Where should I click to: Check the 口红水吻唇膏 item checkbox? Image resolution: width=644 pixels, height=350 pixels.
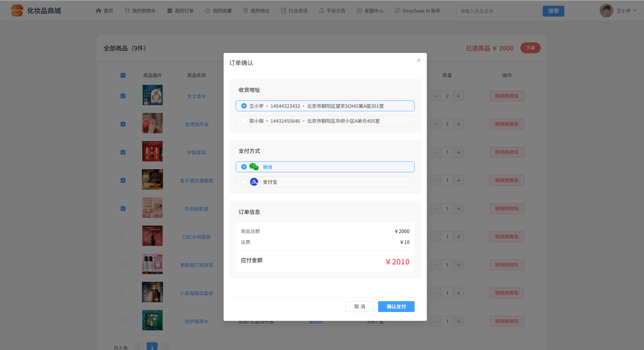(123, 237)
